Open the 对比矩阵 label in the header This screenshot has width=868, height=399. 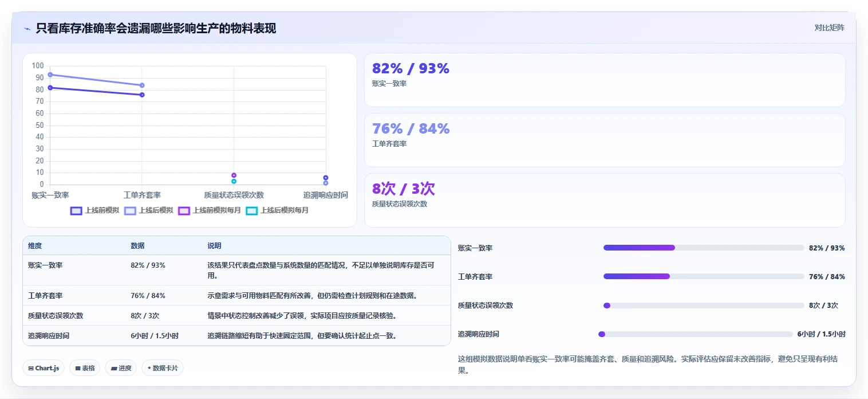[x=829, y=28]
